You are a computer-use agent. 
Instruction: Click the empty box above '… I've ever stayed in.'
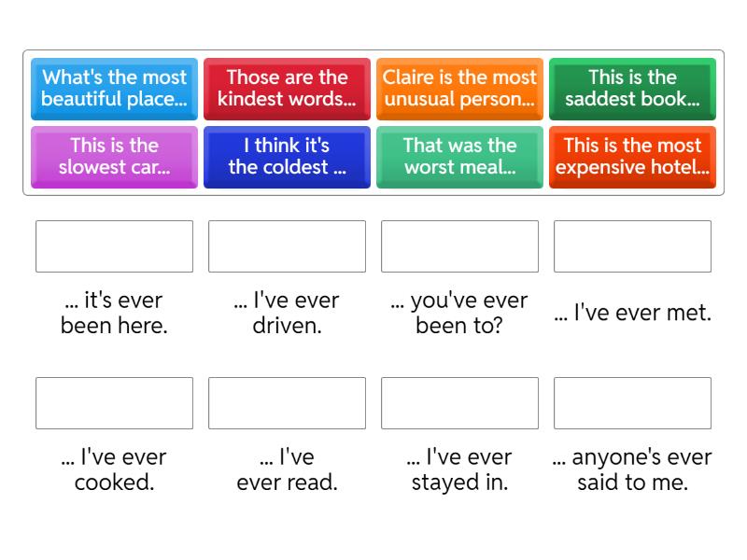(459, 402)
